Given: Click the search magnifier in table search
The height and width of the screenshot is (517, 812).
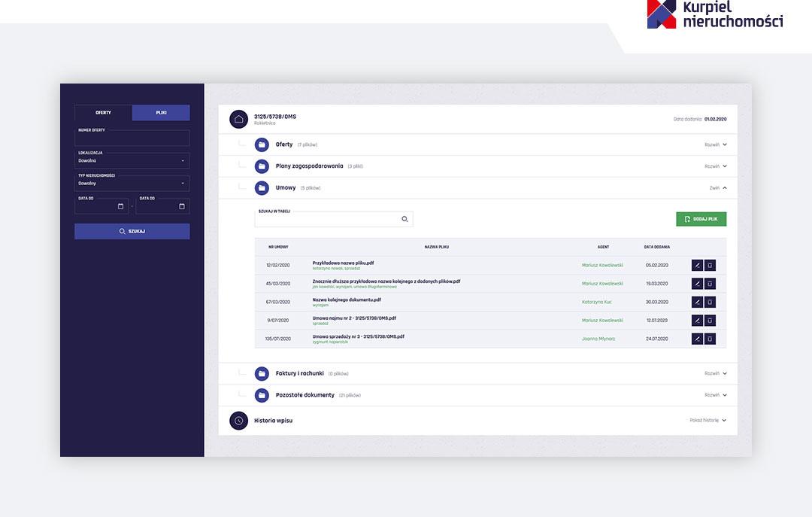Looking at the screenshot, I should 404,219.
